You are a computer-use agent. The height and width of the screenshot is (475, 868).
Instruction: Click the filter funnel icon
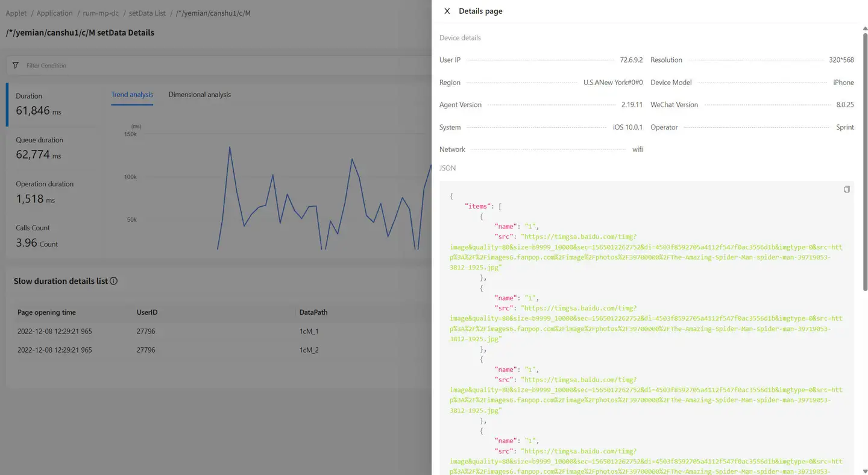coord(15,65)
